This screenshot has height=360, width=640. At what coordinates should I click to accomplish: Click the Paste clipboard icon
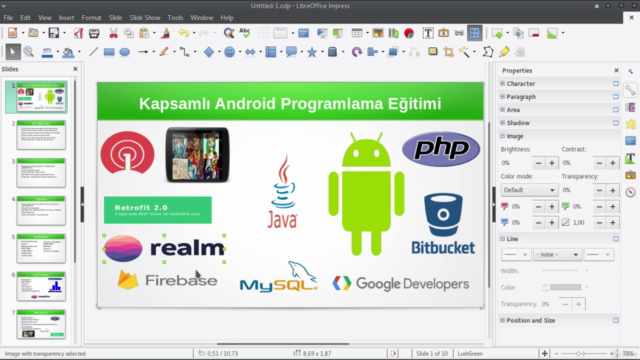(x=144, y=33)
